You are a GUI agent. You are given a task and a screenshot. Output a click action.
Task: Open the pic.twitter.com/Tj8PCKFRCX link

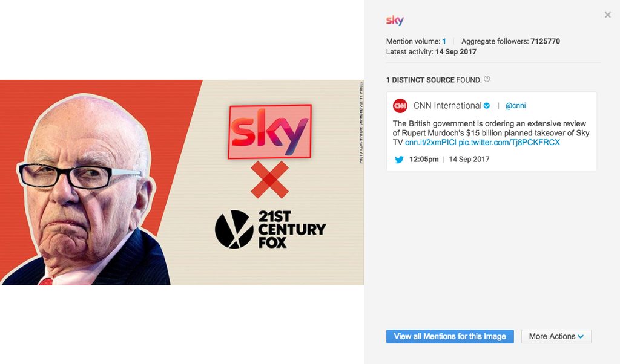coord(509,143)
